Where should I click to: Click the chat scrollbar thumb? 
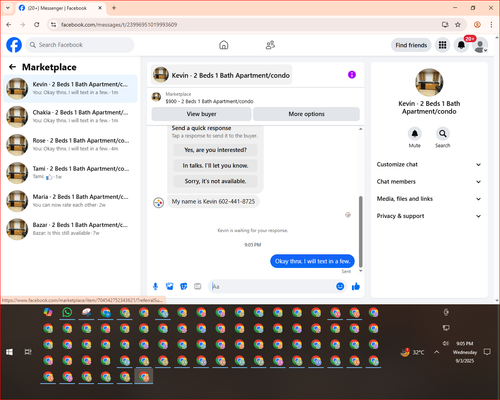click(x=360, y=232)
